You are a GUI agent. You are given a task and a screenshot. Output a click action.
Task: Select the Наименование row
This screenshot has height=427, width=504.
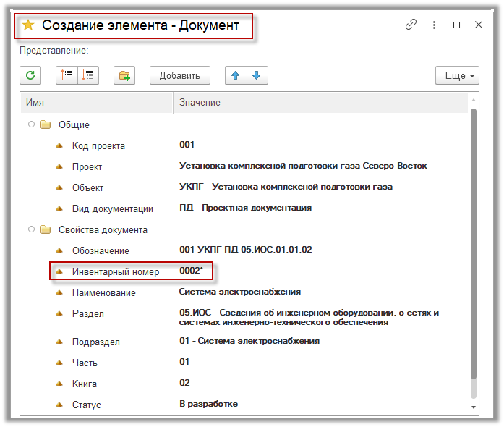(x=244, y=292)
